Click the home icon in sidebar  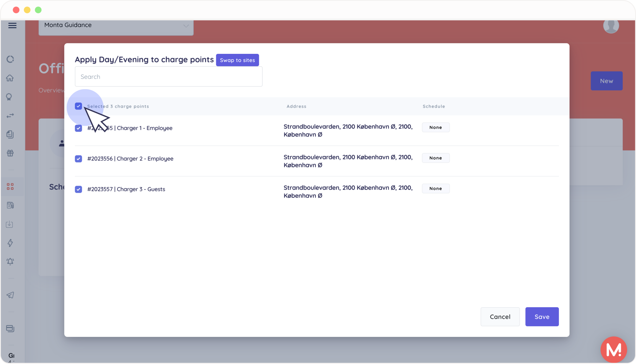pyautogui.click(x=10, y=78)
